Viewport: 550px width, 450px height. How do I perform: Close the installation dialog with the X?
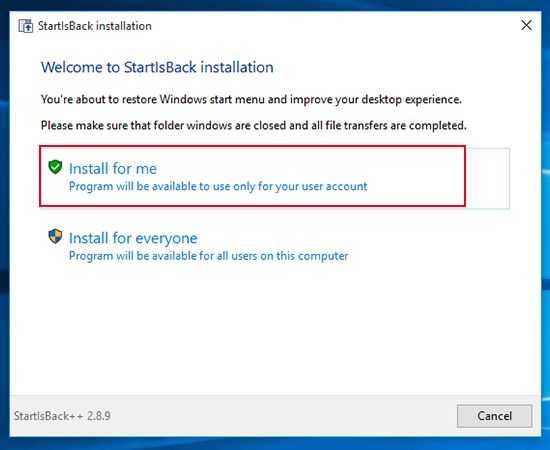[x=526, y=25]
